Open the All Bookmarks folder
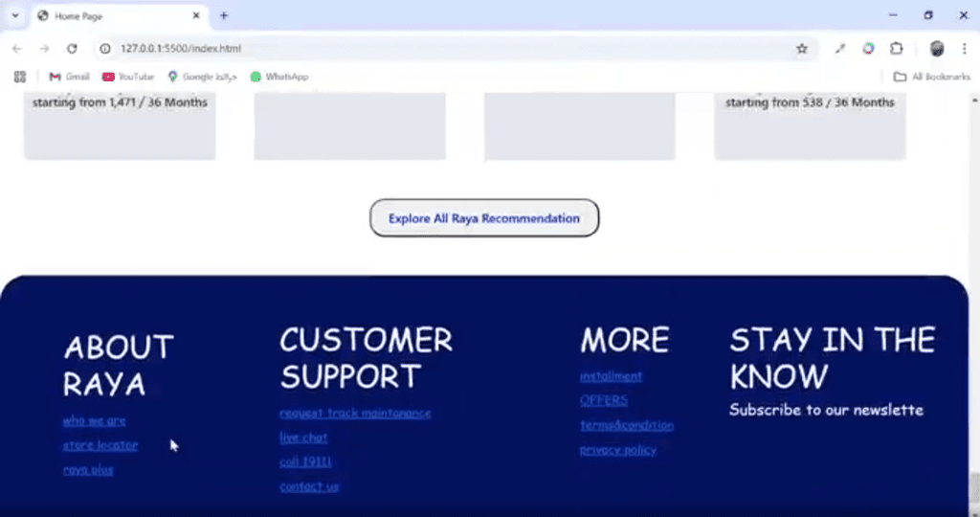This screenshot has width=980, height=517. coord(931,77)
